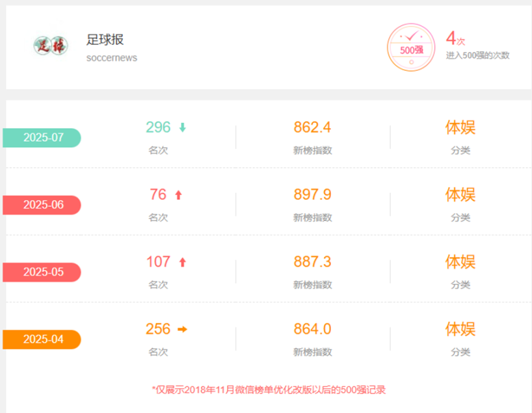Select the 2025-06 month tag

(x=42, y=205)
